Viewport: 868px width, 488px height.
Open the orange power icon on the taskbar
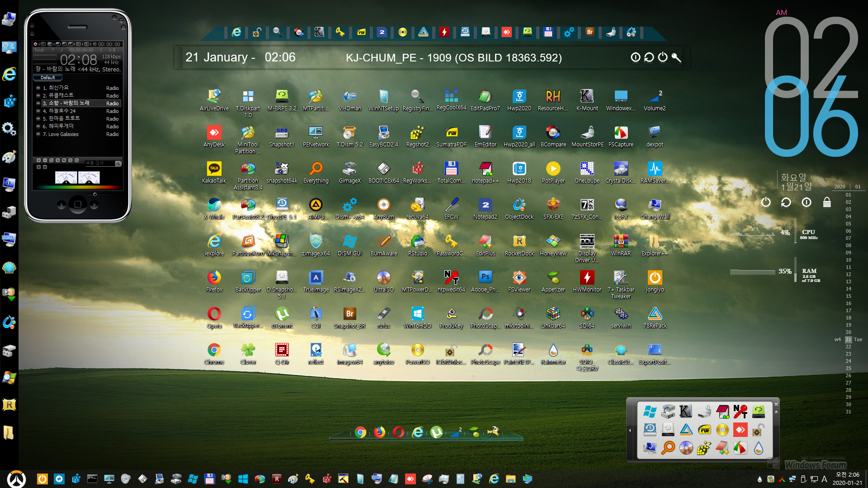[42, 479]
